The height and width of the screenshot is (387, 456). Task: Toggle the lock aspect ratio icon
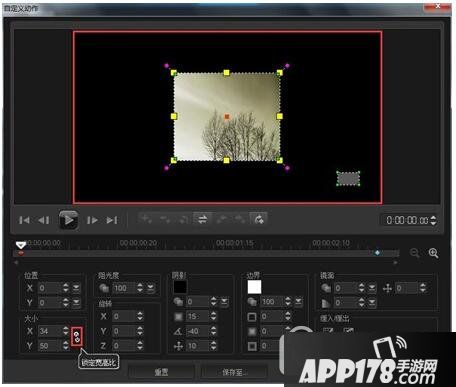point(77,337)
